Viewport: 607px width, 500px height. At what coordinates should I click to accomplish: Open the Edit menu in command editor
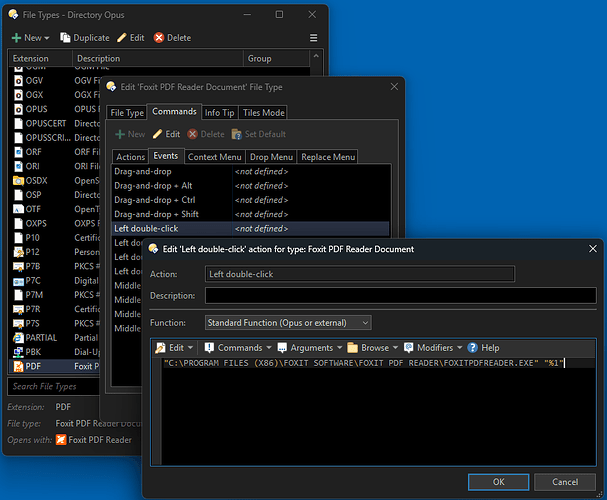[174, 348]
